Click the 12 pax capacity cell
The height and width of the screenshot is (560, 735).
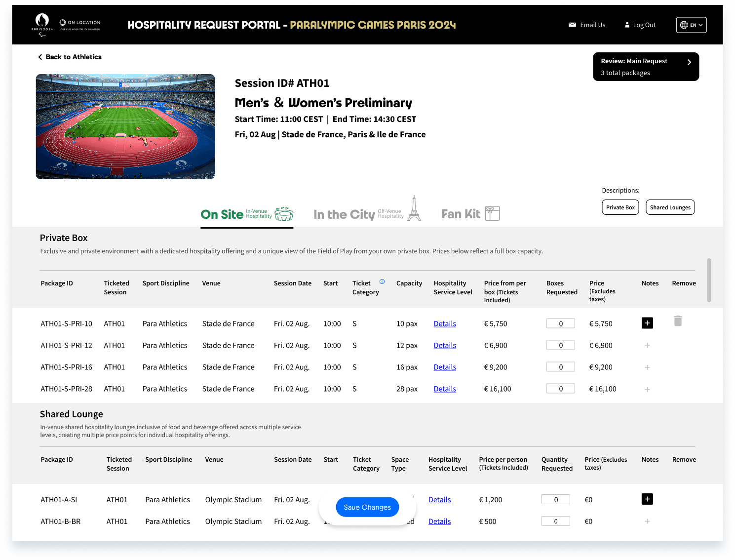(407, 345)
